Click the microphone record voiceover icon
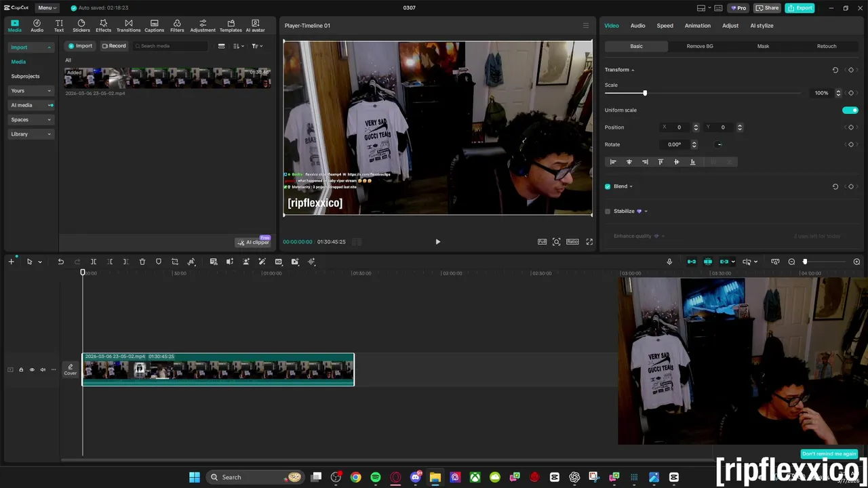This screenshot has height=488, width=868. pyautogui.click(x=669, y=262)
